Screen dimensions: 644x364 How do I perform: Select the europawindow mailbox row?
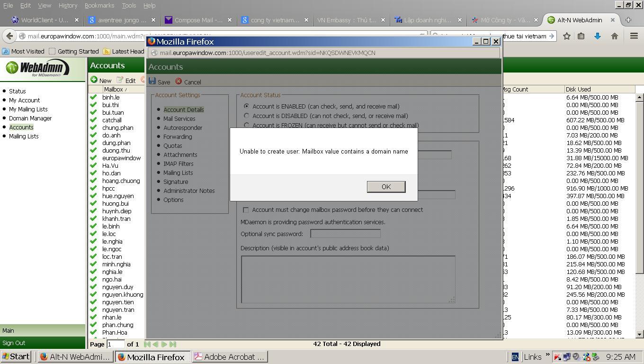click(121, 158)
